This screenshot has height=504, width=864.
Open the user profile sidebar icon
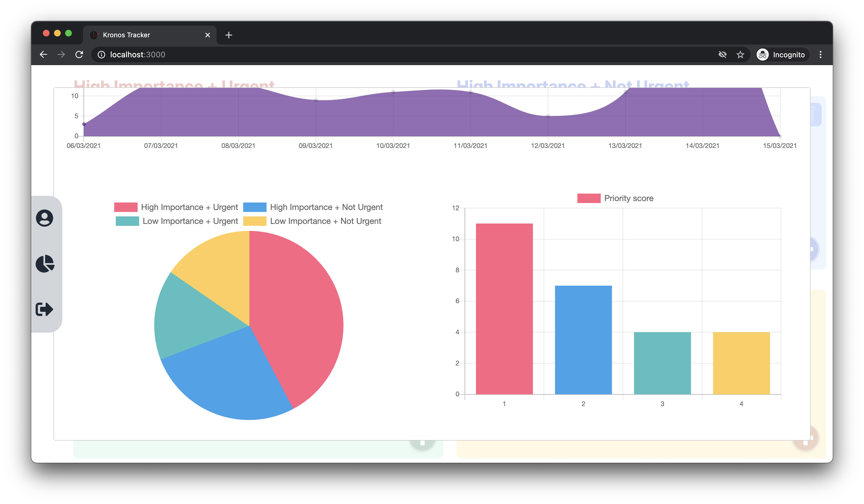point(45,218)
